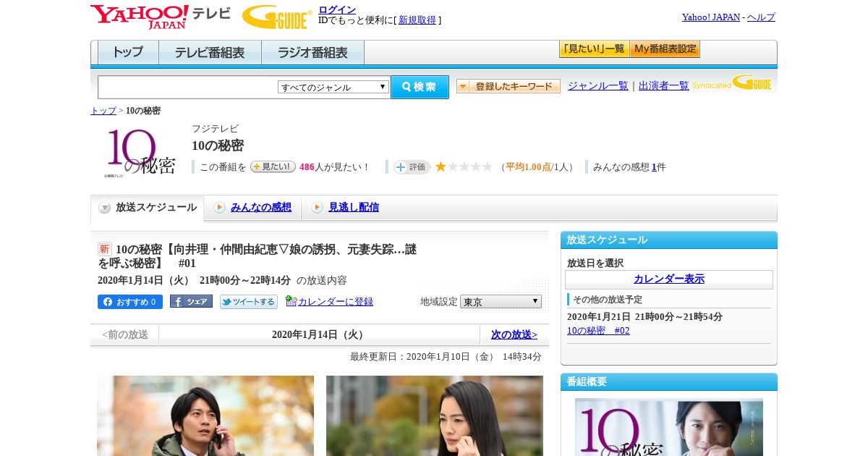Click the orange arrow icon beside 見逃し配信

[x=317, y=208]
